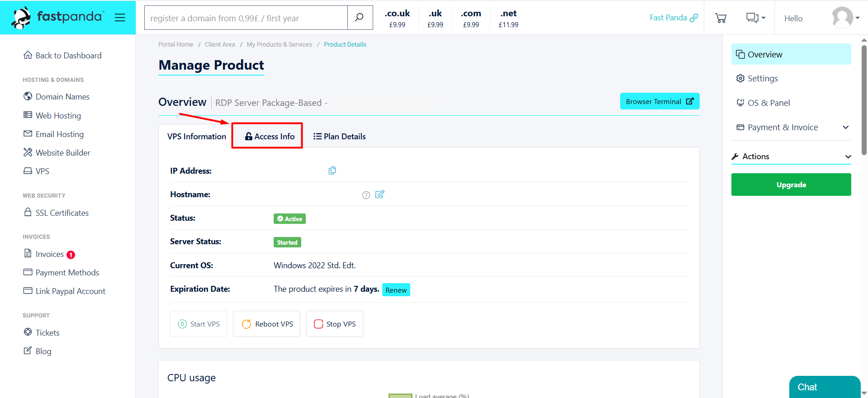Open the shopping cart icon
Screen dimensions: 868x398
[x=721, y=18]
